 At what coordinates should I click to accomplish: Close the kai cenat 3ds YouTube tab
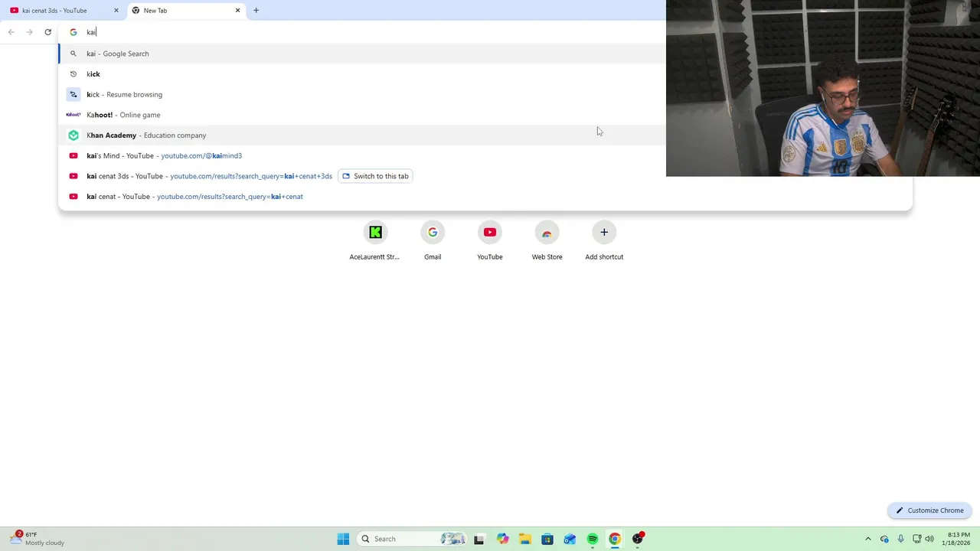click(116, 11)
